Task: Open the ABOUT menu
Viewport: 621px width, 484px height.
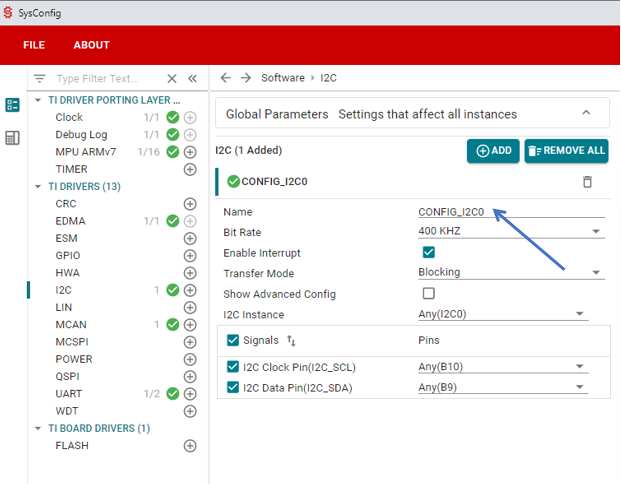Action: pyautogui.click(x=91, y=45)
